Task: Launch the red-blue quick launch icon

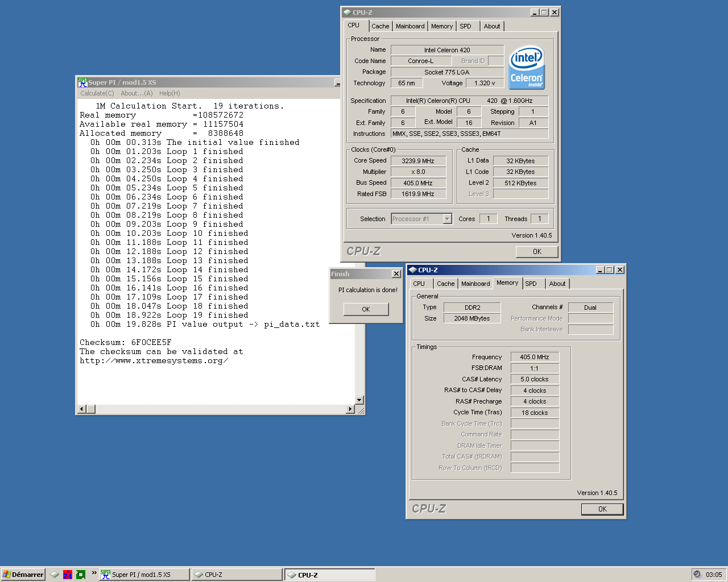Action: [x=68, y=575]
